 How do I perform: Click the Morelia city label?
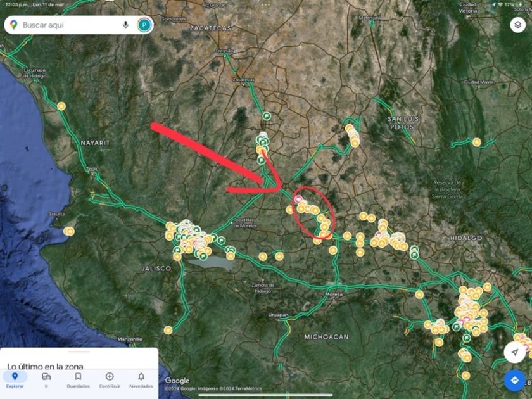334,294
